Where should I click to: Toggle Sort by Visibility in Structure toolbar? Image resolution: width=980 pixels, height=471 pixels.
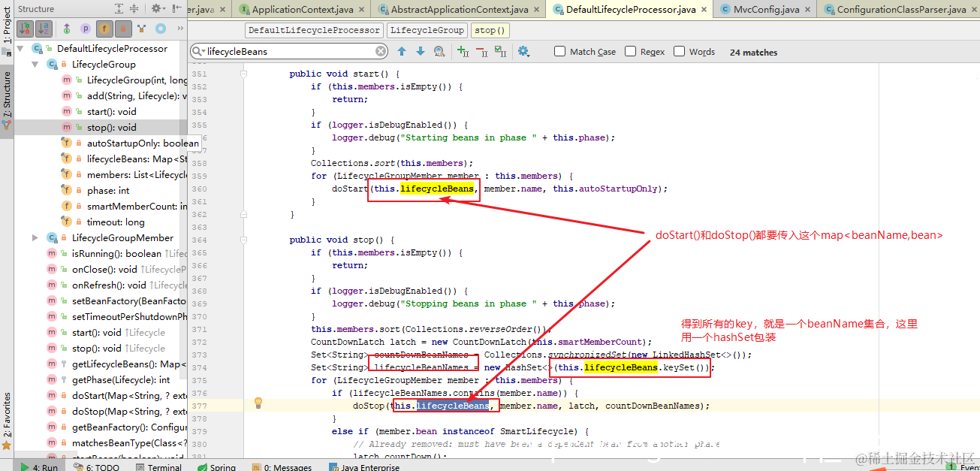point(25,29)
